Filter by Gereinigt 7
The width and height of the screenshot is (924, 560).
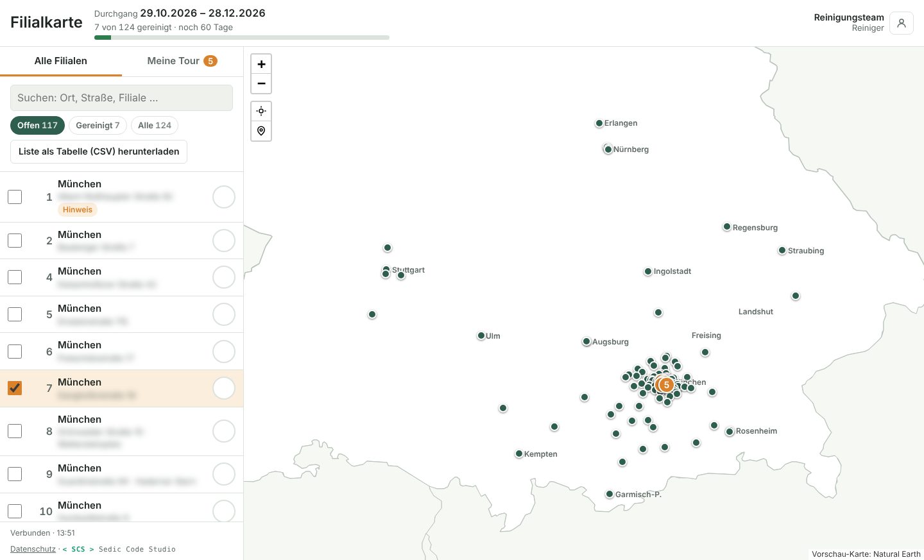(x=98, y=125)
